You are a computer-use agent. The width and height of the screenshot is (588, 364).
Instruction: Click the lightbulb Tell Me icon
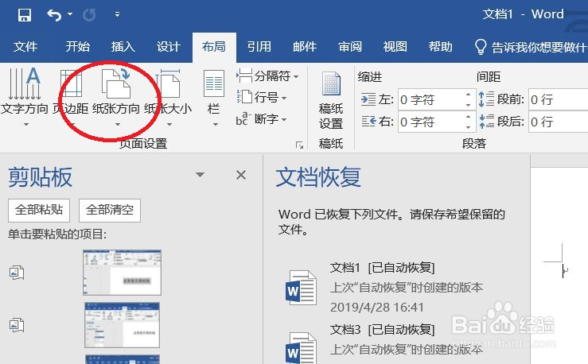(481, 47)
